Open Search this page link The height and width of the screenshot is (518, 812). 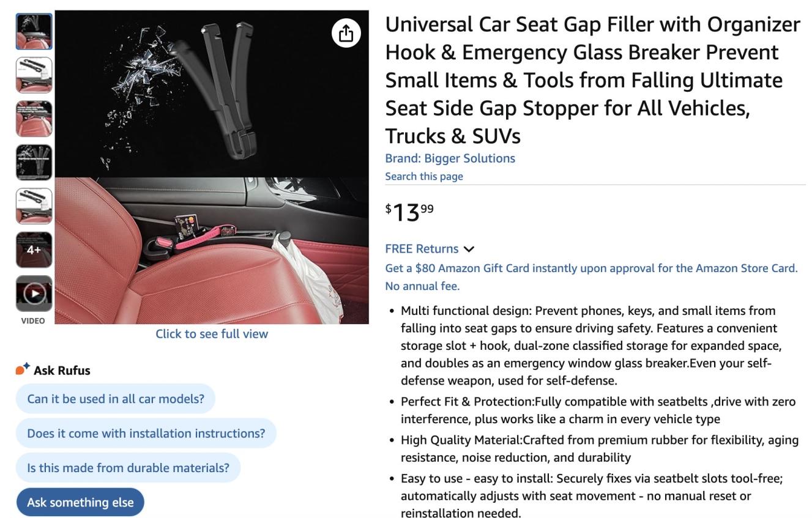424,176
